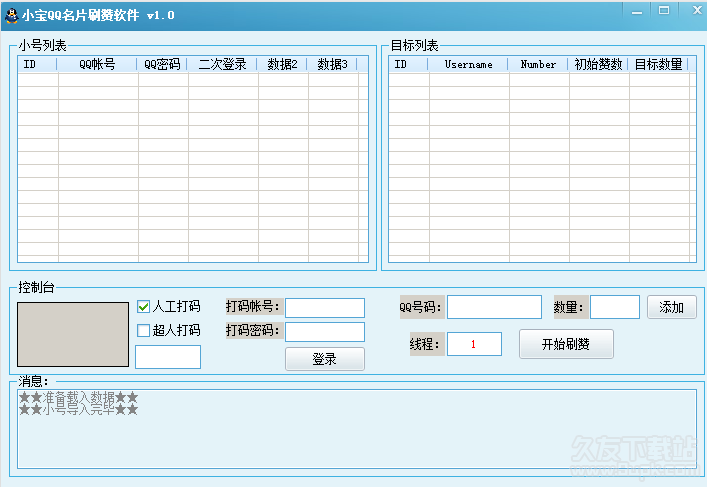Click the 数据3 column header

pyautogui.click(x=332, y=64)
